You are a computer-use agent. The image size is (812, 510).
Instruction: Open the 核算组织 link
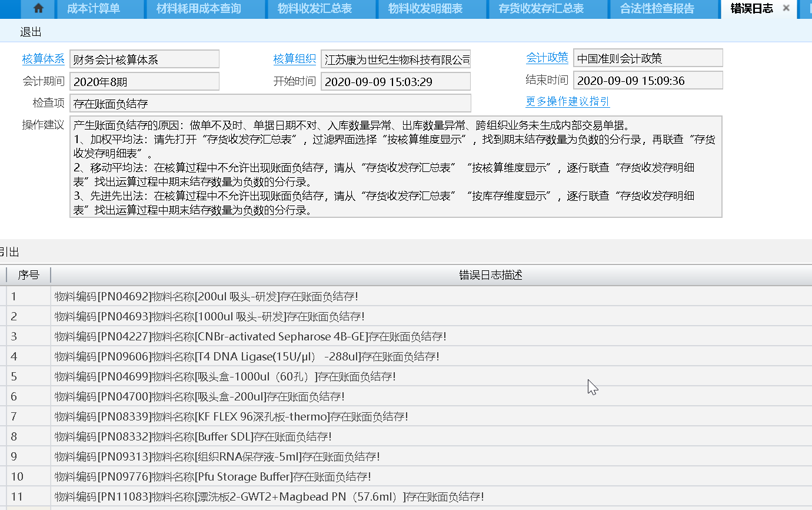(295, 59)
